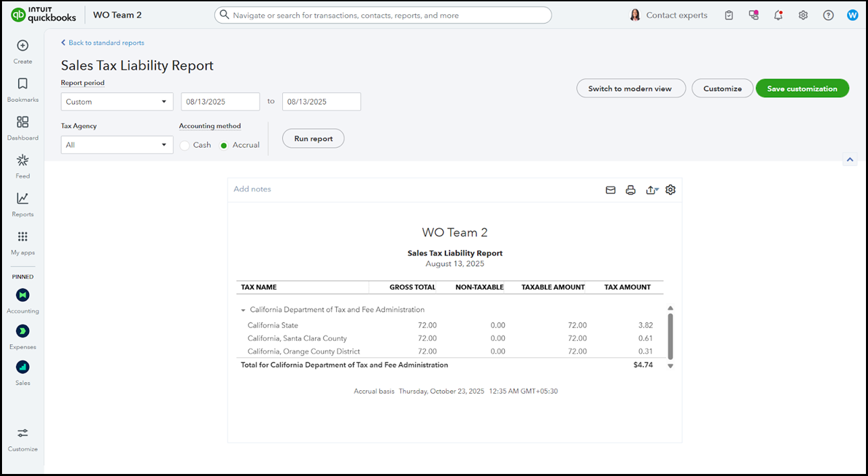Click the Run report button
Viewport: 868px width, 476px height.
pos(313,138)
